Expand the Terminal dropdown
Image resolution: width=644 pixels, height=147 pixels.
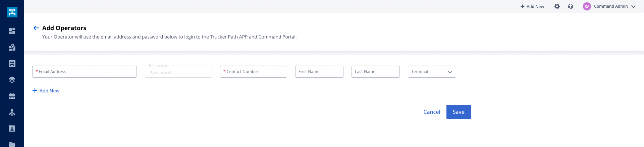[432, 72]
